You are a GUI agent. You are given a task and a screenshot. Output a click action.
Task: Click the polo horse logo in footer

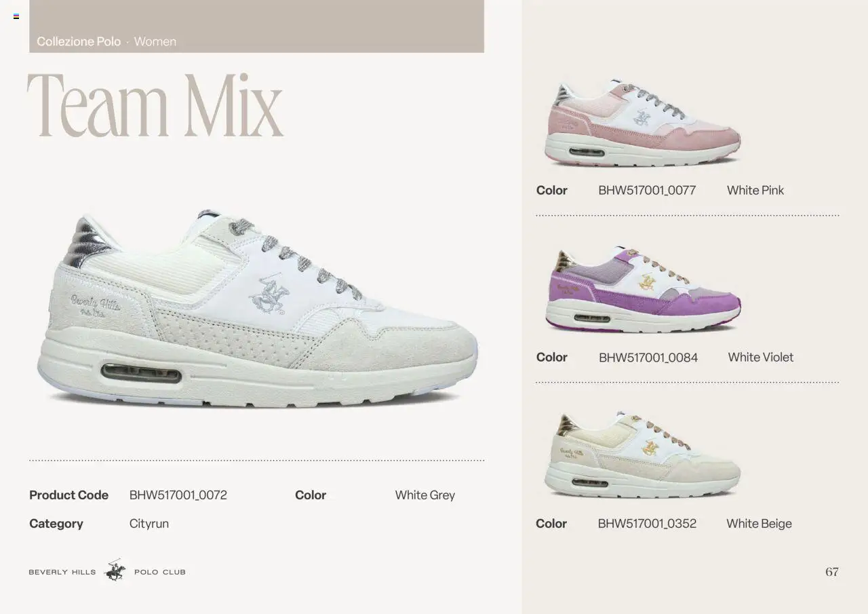[x=115, y=571]
